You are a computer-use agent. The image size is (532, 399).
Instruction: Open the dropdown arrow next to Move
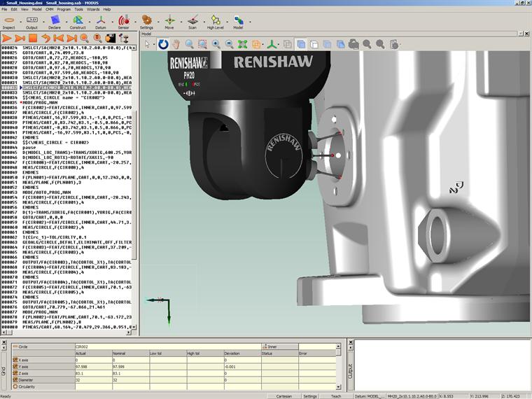coord(181,22)
